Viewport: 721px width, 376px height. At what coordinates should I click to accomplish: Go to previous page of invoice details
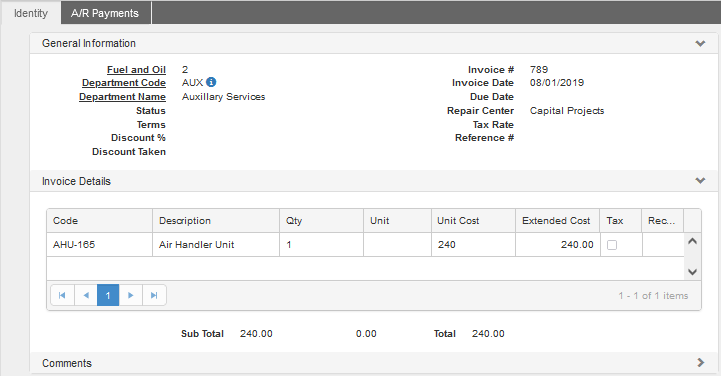point(86,295)
